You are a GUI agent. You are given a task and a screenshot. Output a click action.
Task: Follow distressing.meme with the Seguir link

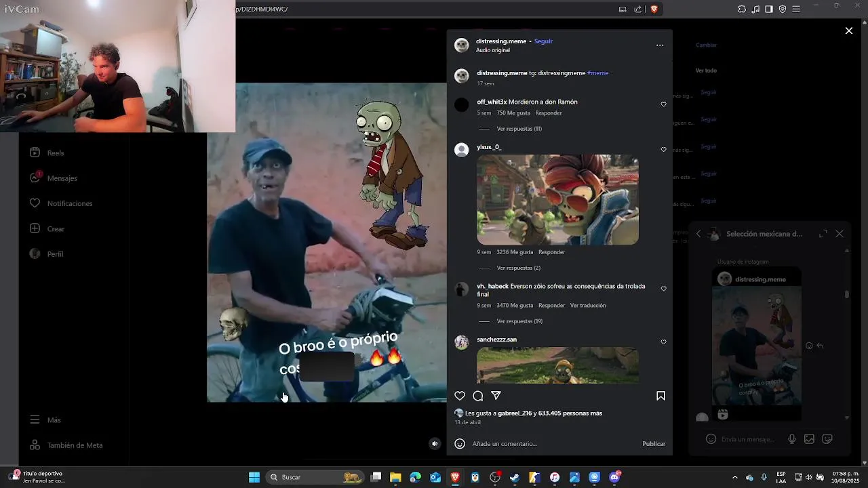pyautogui.click(x=543, y=41)
